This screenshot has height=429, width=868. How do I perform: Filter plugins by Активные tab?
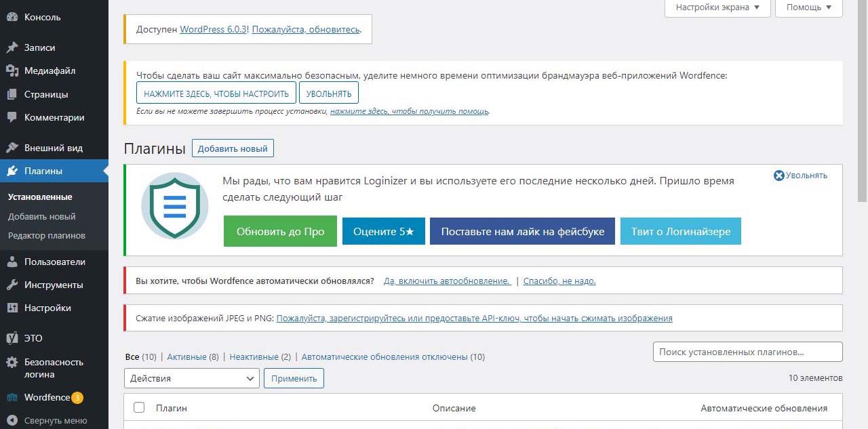[186, 356]
